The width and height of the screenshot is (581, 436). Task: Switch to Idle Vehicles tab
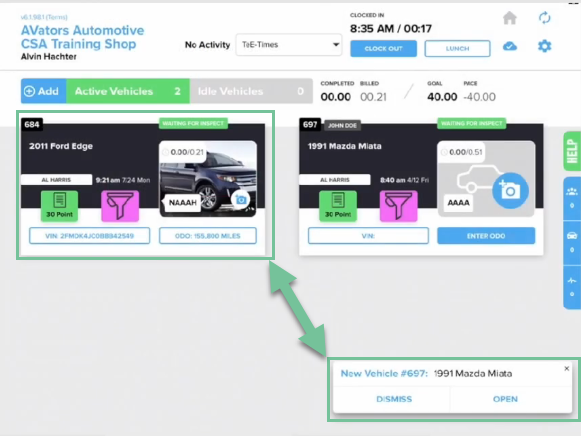click(251, 91)
